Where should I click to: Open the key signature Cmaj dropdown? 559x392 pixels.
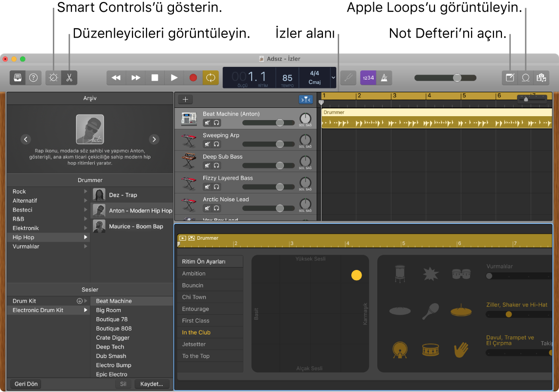coord(318,78)
